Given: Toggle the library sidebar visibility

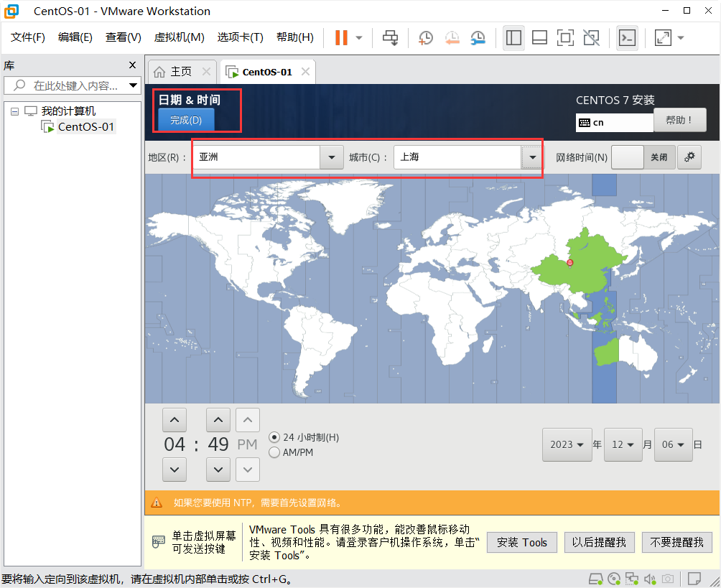Looking at the screenshot, I should [x=513, y=37].
